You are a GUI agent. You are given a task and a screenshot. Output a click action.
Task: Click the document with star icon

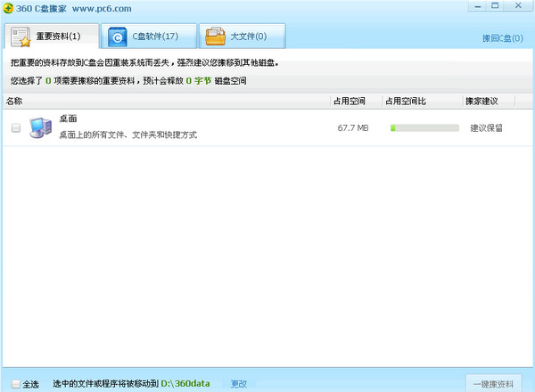click(21, 37)
